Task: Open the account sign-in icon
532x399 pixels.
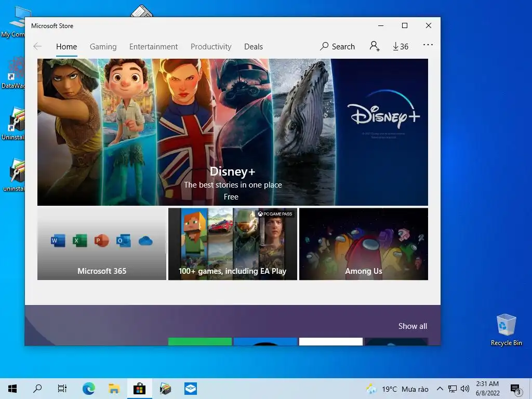Action: tap(374, 46)
